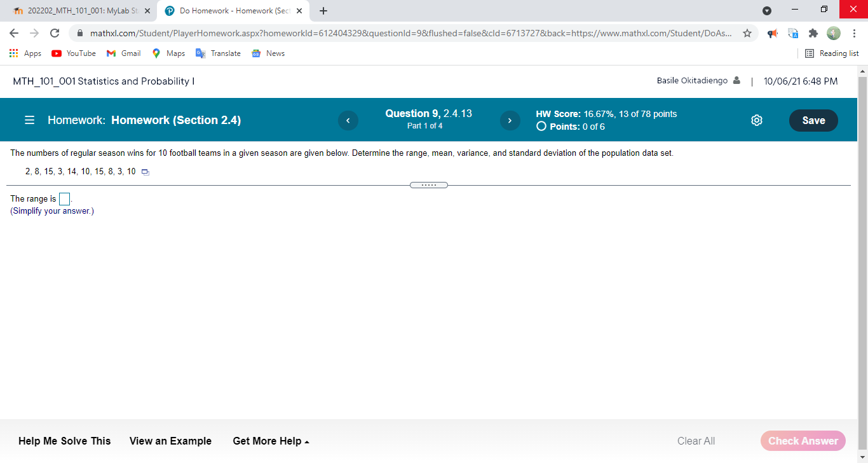Click the 'Homework (Section 2.4)' title
868x463 pixels.
click(176, 120)
